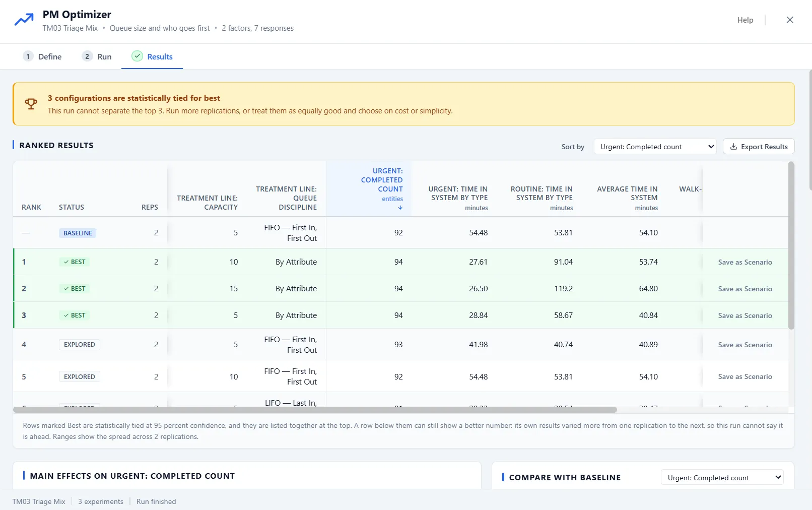The image size is (812, 510).
Task: Click the EXPLORED badge in rank 5 row
Action: (x=79, y=377)
